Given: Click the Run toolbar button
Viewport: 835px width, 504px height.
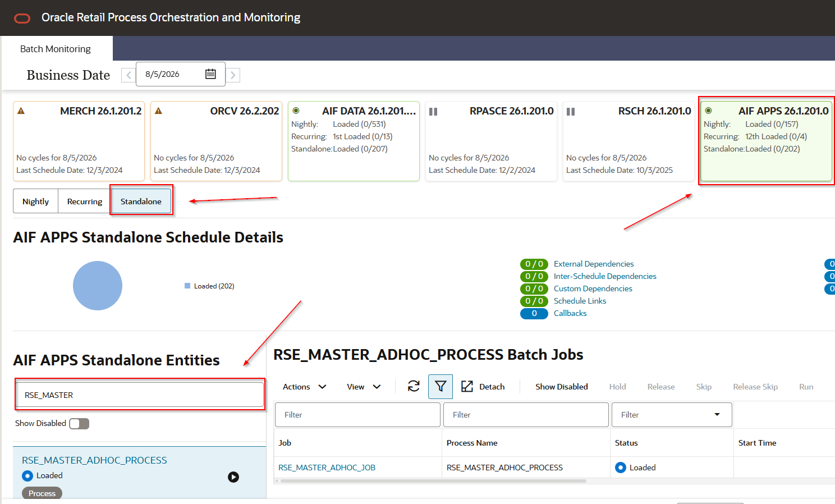Looking at the screenshot, I should 806,387.
